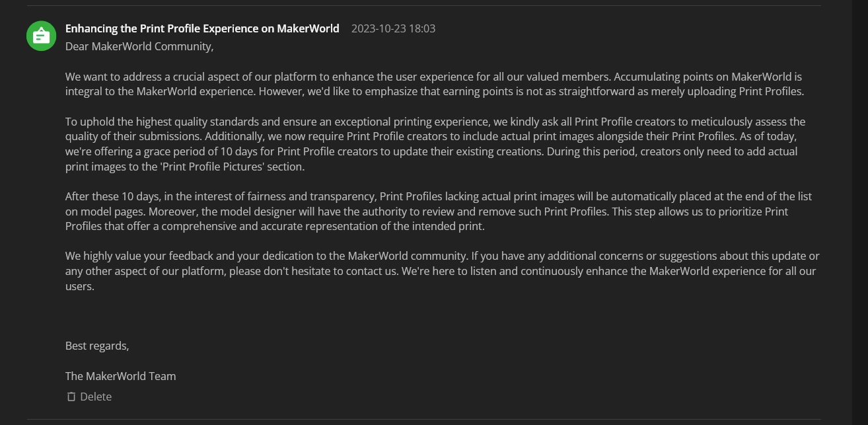Image resolution: width=868 pixels, height=425 pixels.
Task: Click the 2023-10-23 18:03 timestamp
Action: pyautogui.click(x=393, y=28)
